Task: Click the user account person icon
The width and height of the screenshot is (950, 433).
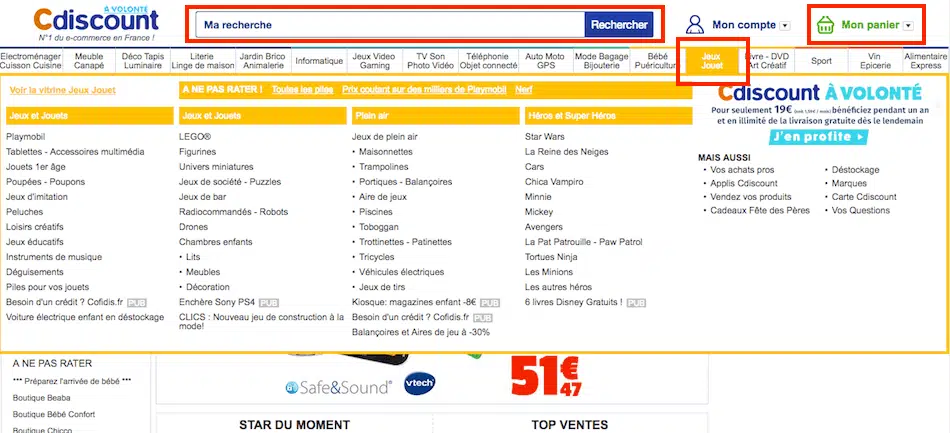Action: 694,24
